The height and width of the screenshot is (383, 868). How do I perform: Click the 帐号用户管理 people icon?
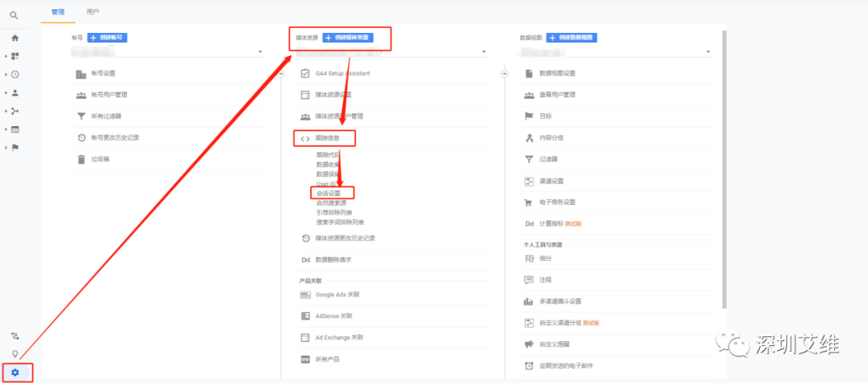(81, 95)
